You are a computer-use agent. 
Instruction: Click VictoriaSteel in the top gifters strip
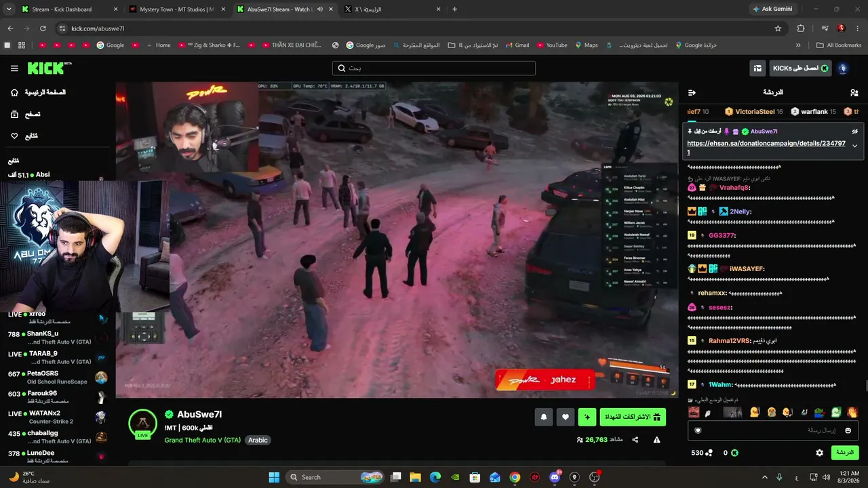(x=754, y=111)
